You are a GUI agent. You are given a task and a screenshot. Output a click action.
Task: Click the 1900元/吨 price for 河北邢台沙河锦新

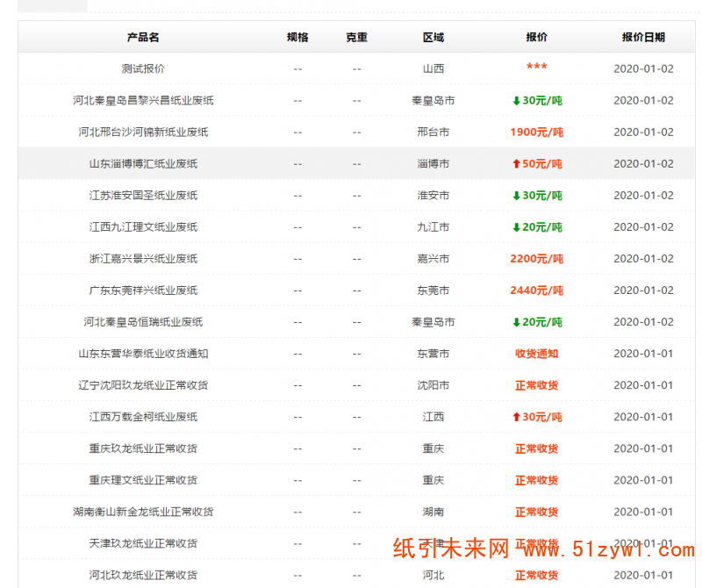pos(537,132)
